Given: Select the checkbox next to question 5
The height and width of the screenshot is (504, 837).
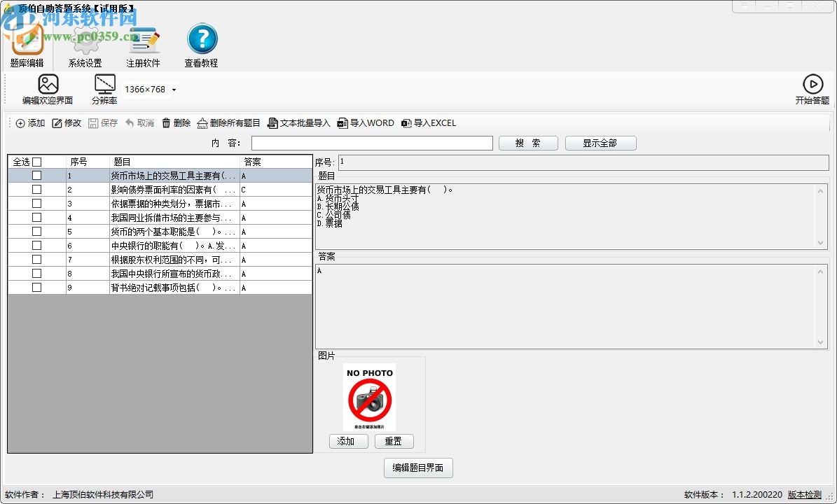Looking at the screenshot, I should coord(38,231).
